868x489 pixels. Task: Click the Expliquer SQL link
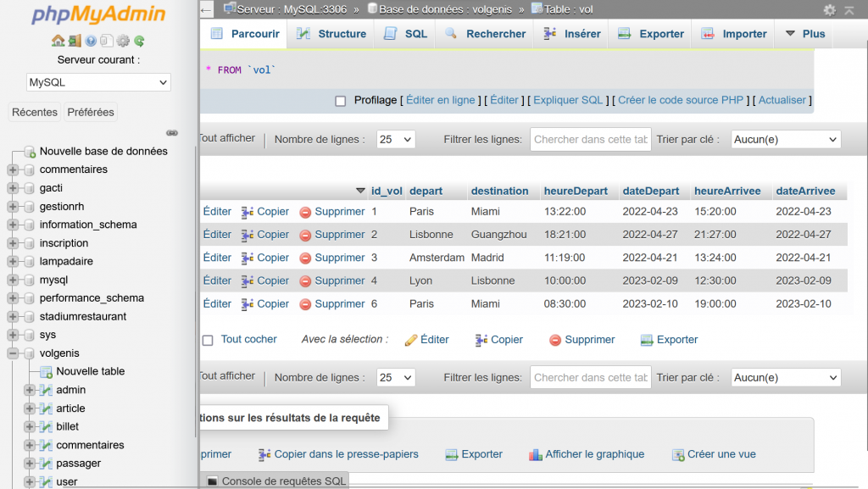[568, 100]
